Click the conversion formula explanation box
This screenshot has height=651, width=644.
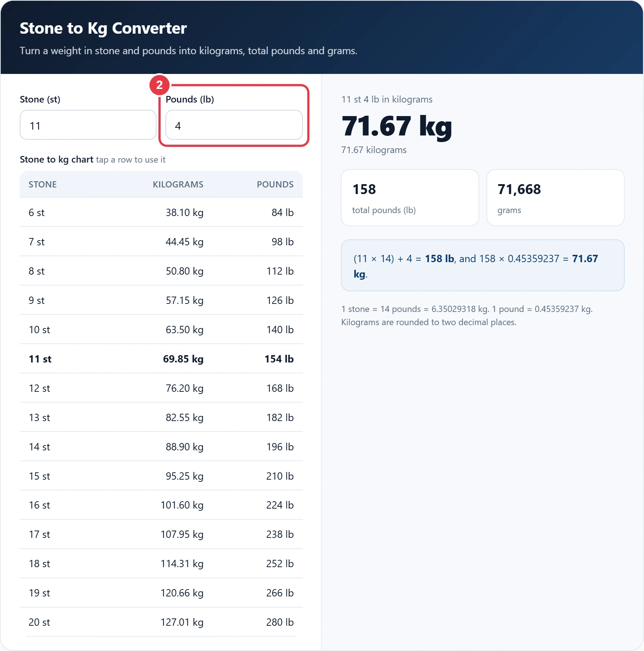coord(483,265)
